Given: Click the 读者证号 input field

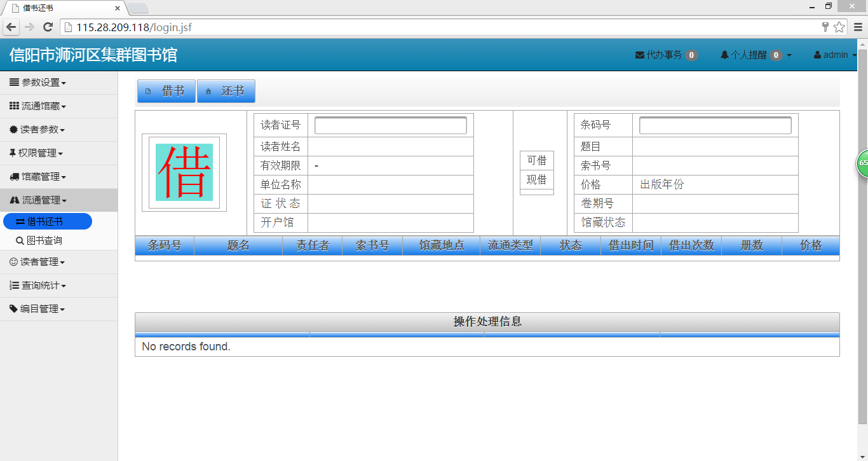Looking at the screenshot, I should pyautogui.click(x=390, y=125).
